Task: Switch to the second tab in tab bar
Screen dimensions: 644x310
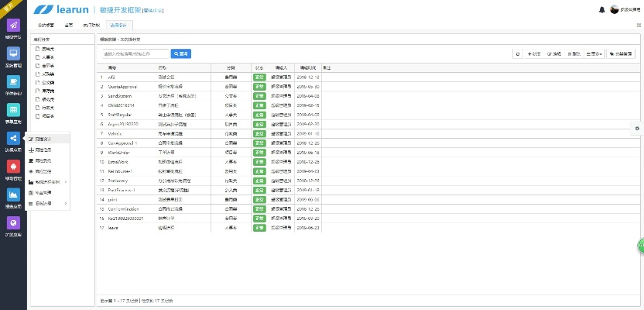Action: tap(68, 25)
